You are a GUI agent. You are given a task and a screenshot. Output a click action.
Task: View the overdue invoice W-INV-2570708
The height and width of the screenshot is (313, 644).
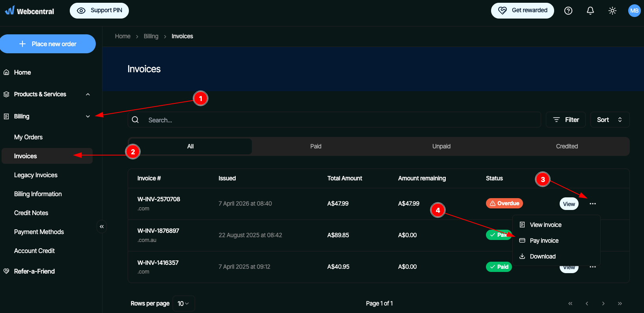[569, 204]
